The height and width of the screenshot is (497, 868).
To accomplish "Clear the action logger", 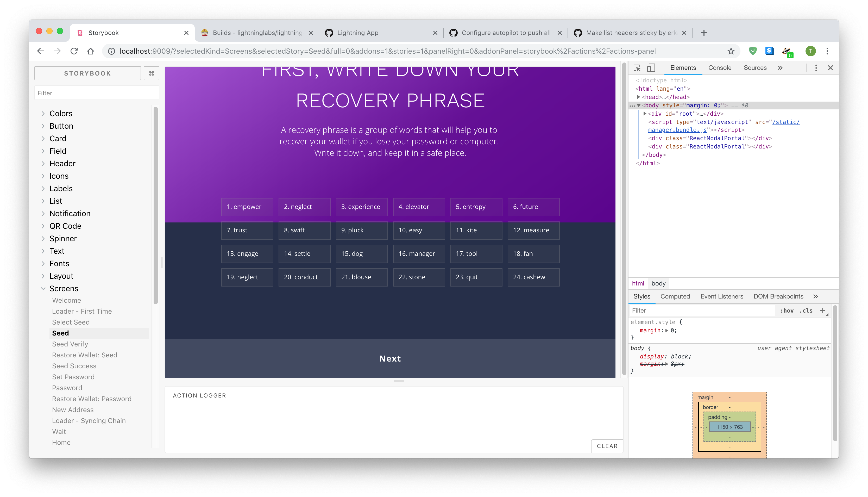I will tap(607, 446).
